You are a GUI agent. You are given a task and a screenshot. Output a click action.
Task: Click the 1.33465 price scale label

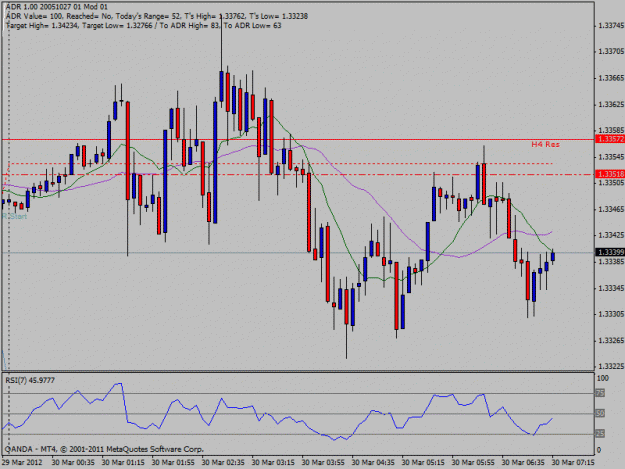point(611,209)
